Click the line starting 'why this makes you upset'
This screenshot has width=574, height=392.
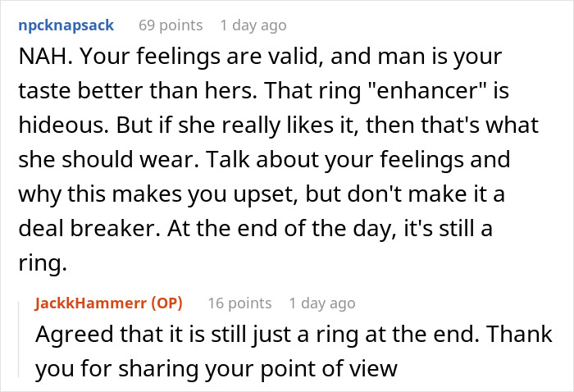click(262, 194)
